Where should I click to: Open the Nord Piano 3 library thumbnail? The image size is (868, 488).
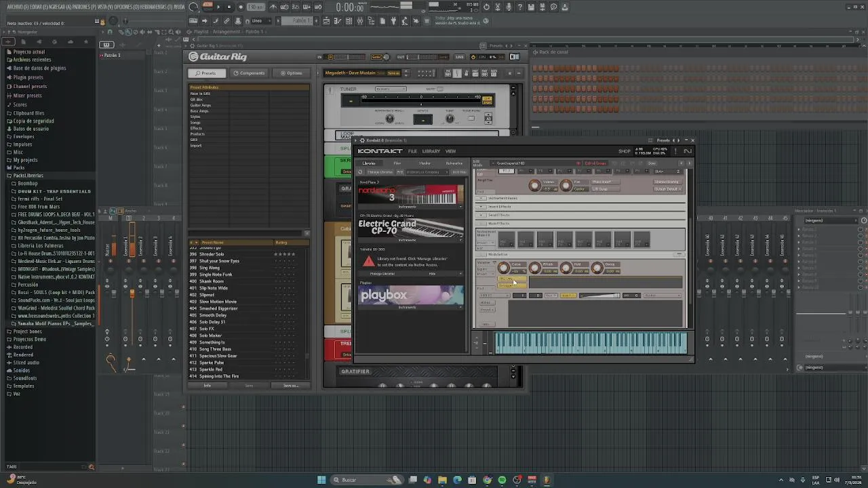click(411, 194)
